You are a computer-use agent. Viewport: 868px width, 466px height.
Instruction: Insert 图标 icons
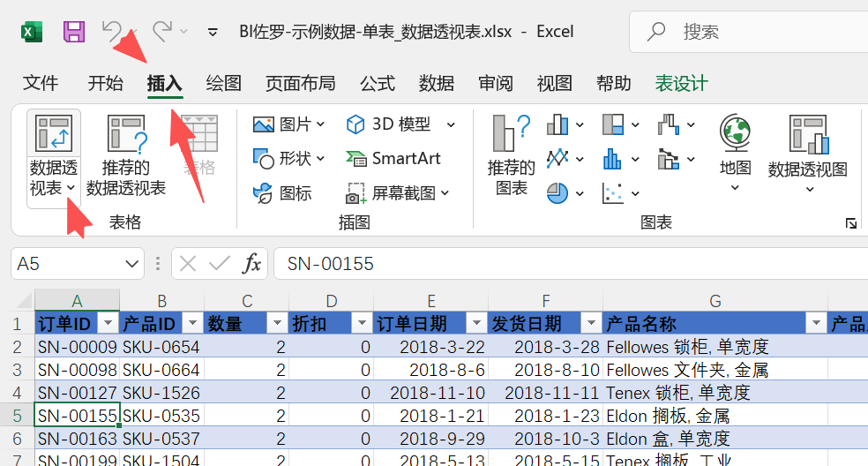click(x=282, y=192)
